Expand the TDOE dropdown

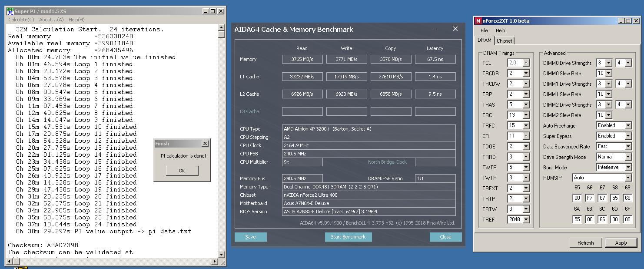tap(526, 146)
